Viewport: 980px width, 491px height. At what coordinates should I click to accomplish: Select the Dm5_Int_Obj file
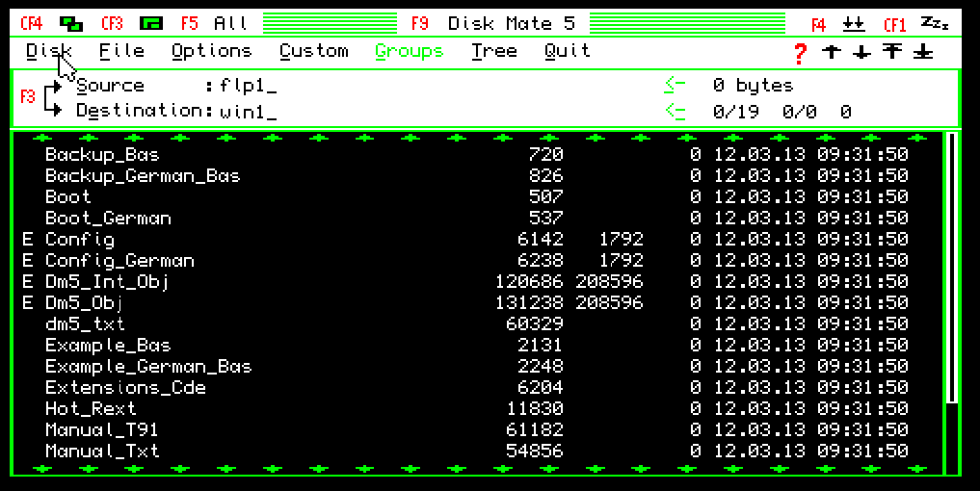click(x=477, y=282)
